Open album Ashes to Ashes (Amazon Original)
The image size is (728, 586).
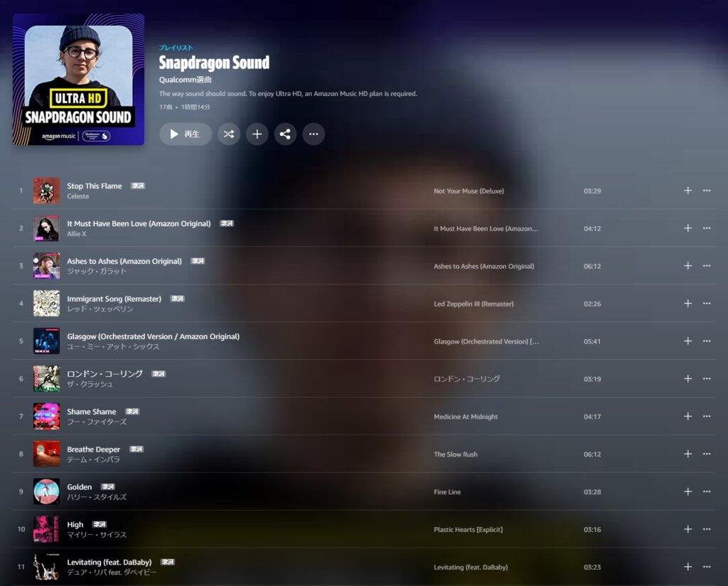click(483, 266)
